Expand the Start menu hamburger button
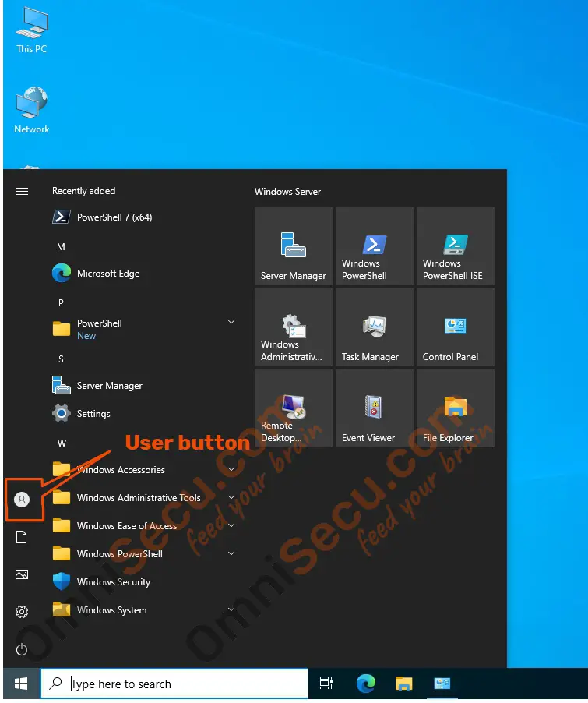588x703 pixels. (x=22, y=192)
